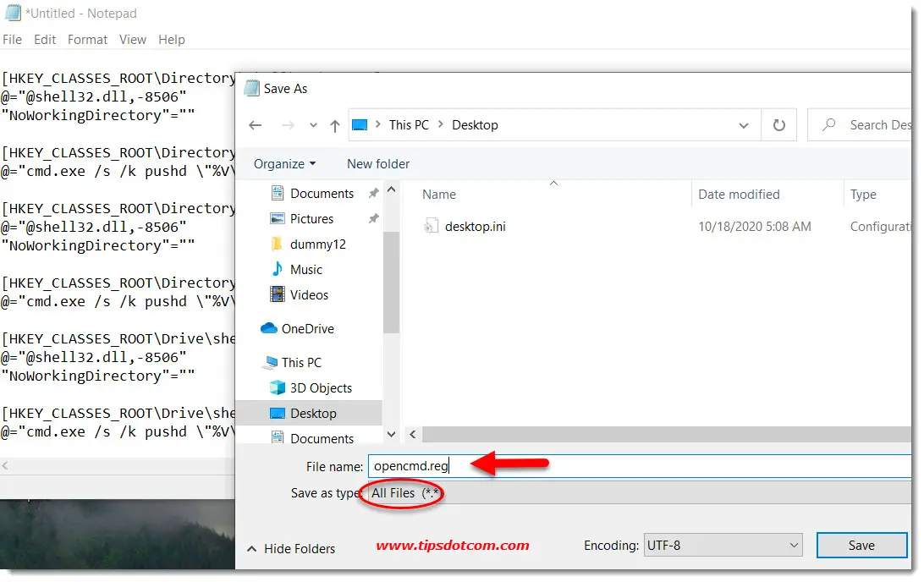
Task: Toggle the Name column sort order
Action: coord(439,194)
